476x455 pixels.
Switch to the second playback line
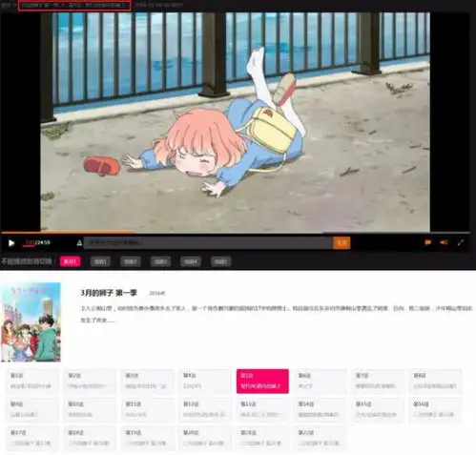click(x=100, y=261)
